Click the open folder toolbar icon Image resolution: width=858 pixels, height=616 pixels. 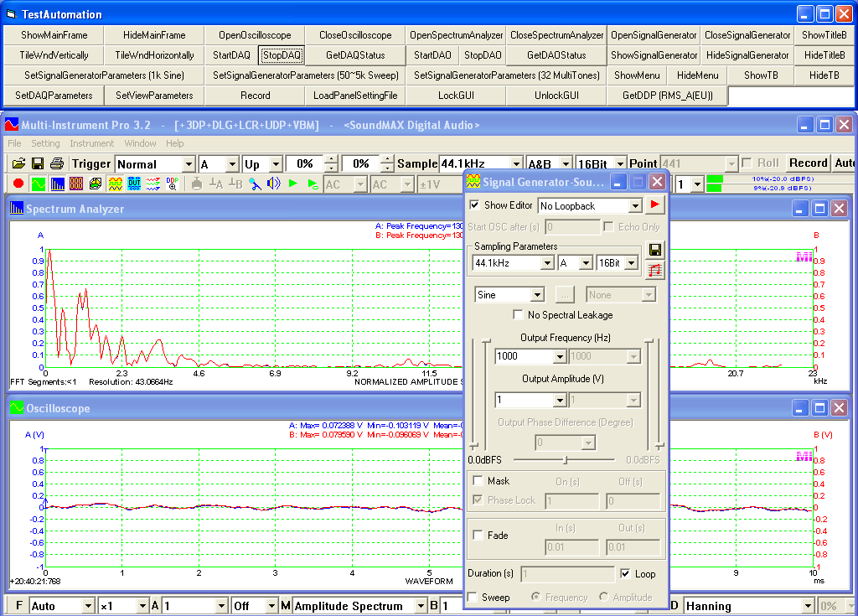coord(18,163)
